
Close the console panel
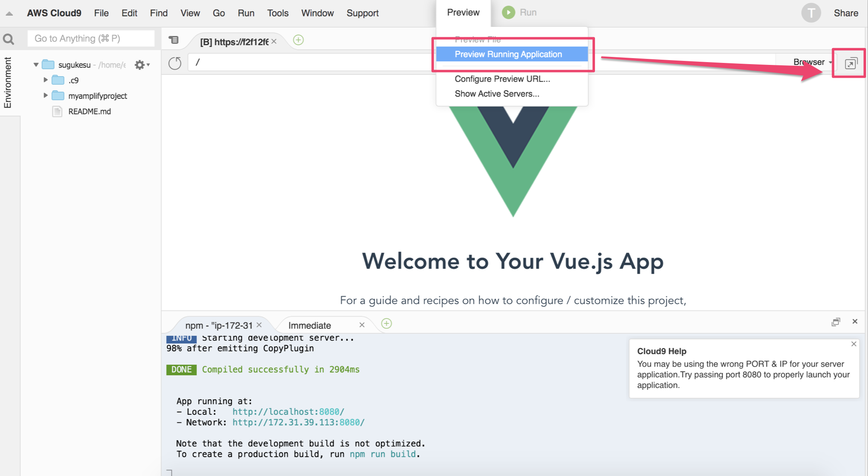coord(855,321)
